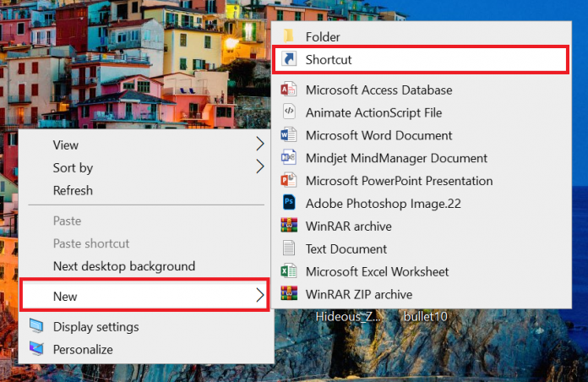Click the Display settings monitor icon

pos(38,326)
